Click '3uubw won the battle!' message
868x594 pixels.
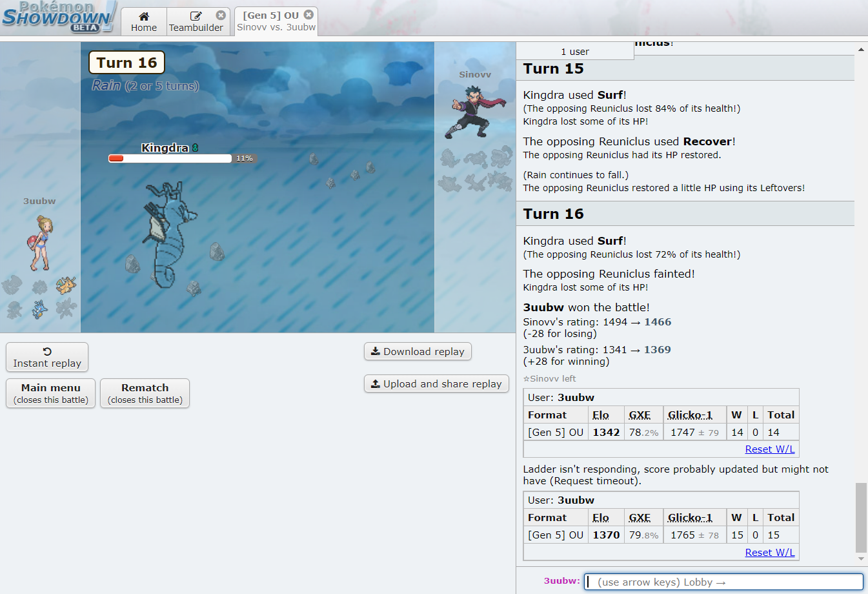point(586,307)
